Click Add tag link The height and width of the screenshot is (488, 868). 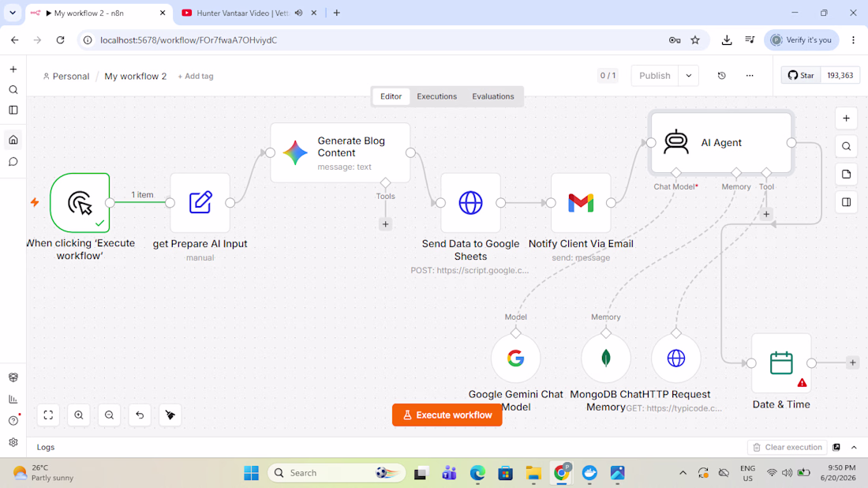tap(196, 77)
